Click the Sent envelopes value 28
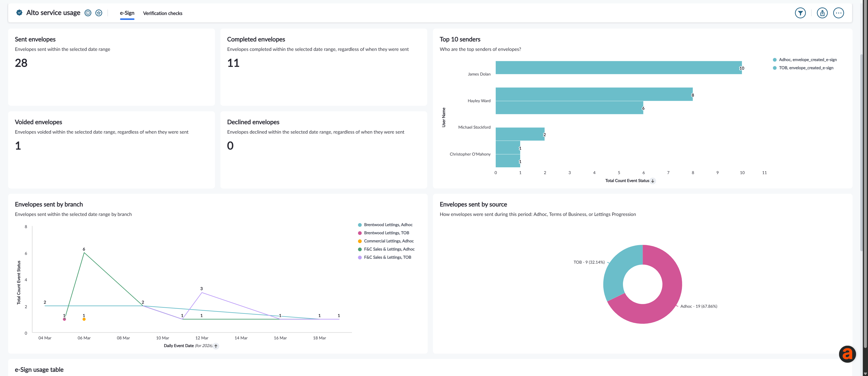Screen dimensions: 868x376 pyautogui.click(x=21, y=63)
